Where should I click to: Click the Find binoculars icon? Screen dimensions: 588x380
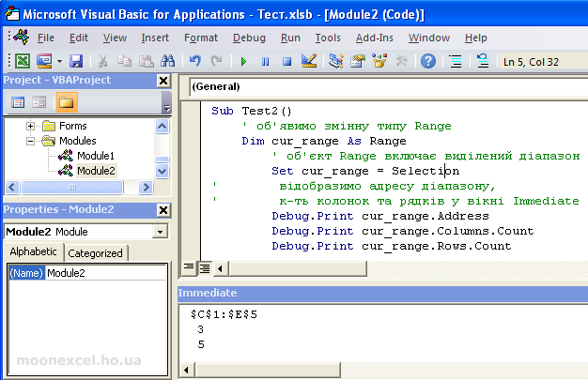pyautogui.click(x=167, y=61)
